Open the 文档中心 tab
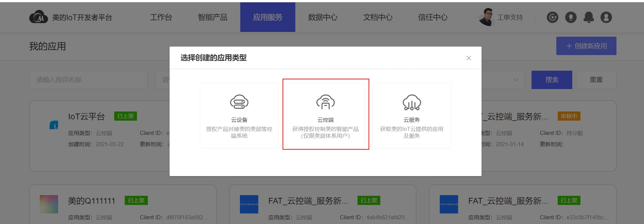 click(x=378, y=17)
